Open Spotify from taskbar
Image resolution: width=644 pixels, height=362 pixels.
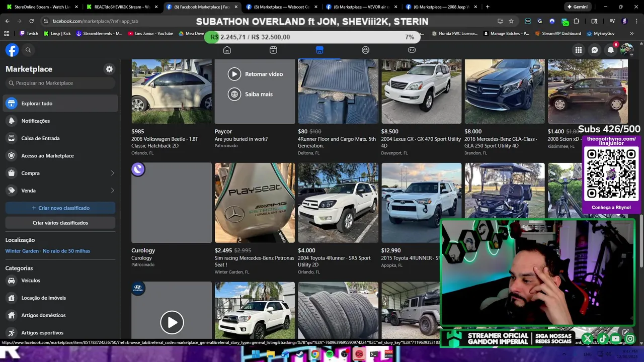point(330,354)
